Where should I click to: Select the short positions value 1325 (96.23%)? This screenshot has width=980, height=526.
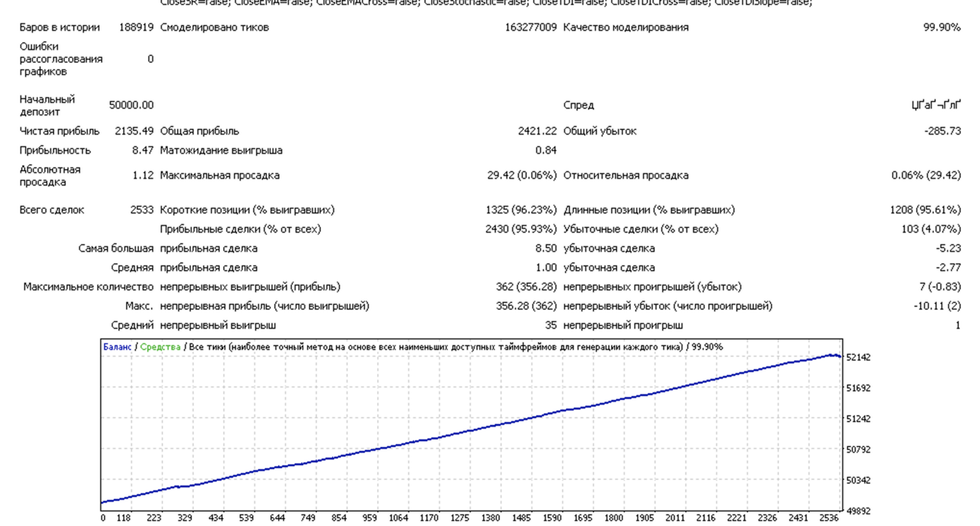click(521, 210)
